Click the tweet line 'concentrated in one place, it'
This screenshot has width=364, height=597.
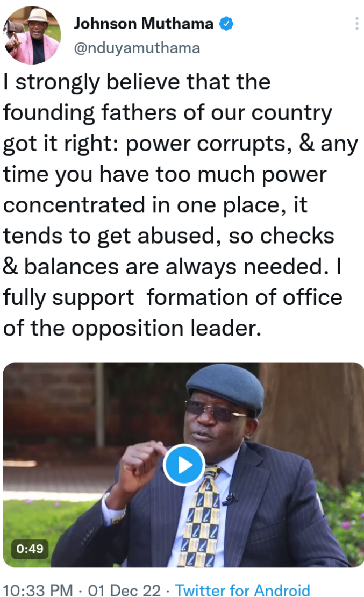point(155,205)
